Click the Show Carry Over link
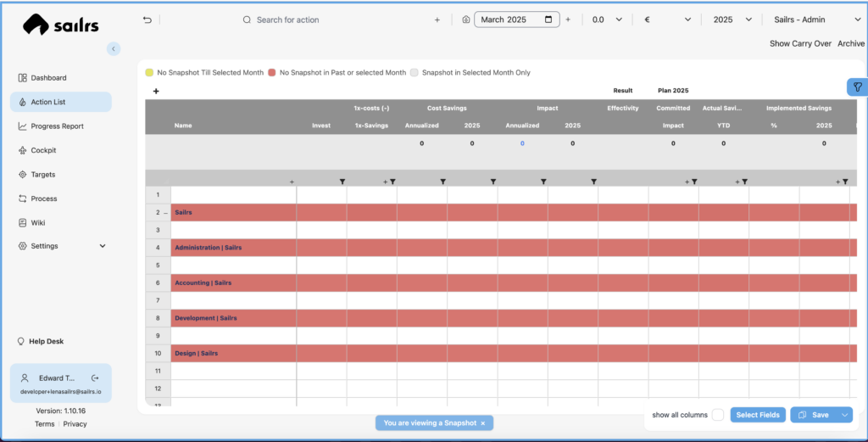 click(x=799, y=43)
